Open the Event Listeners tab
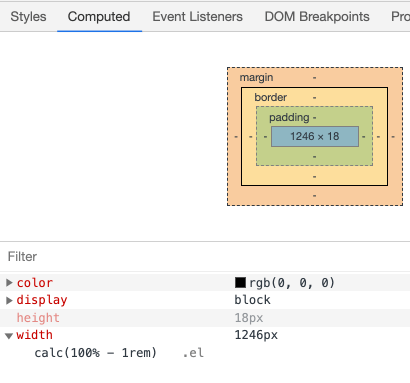The image size is (410, 383). 197,17
